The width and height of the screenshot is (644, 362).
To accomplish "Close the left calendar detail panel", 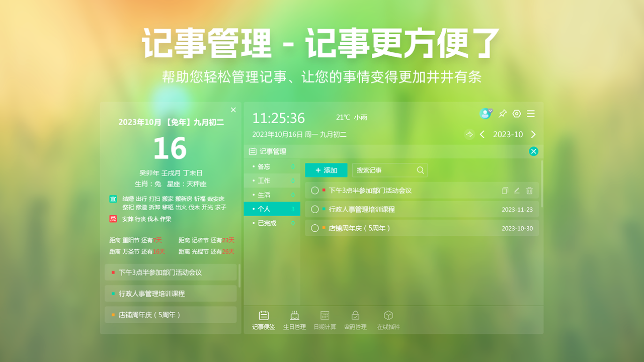I will click(233, 110).
